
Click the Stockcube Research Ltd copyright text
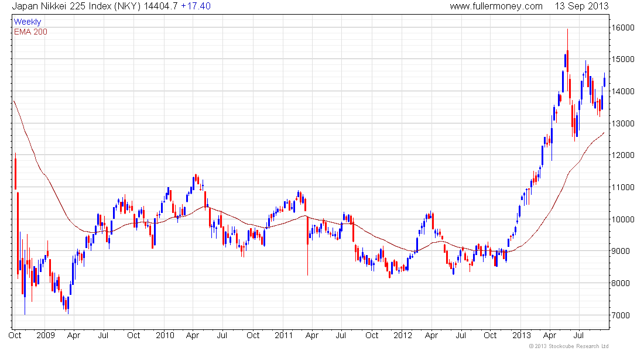pos(568,346)
